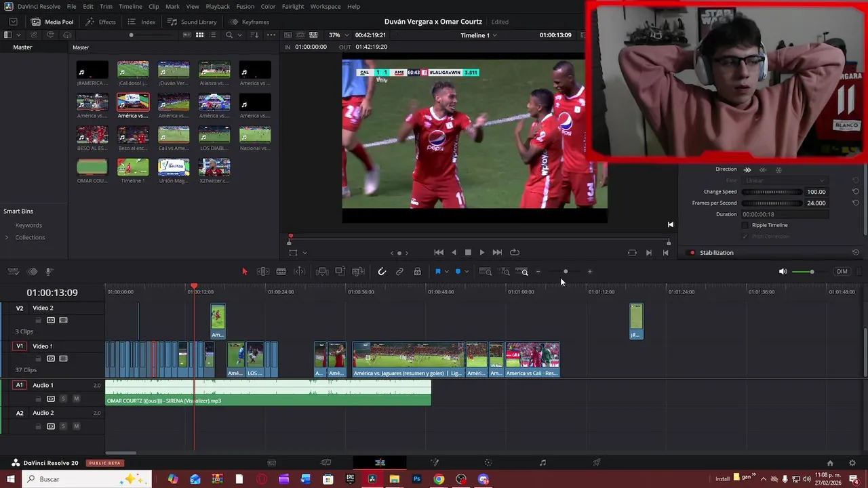Toggle the DIM audio button

click(842, 272)
